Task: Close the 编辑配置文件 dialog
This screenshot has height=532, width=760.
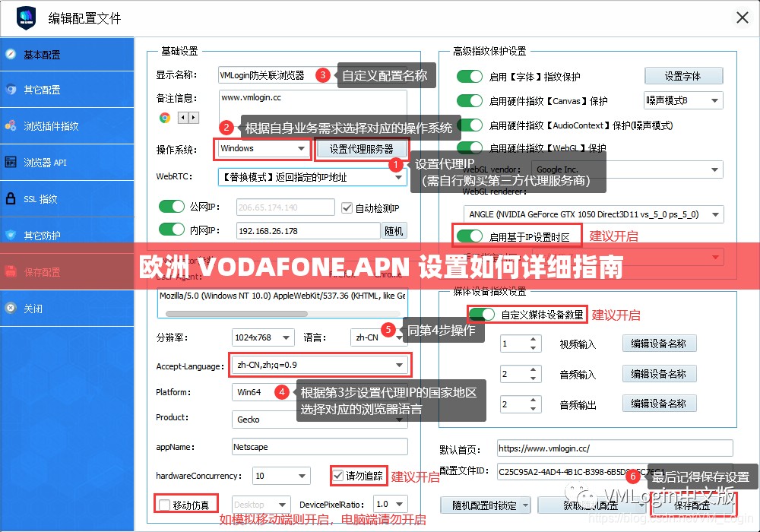Action: [742, 18]
